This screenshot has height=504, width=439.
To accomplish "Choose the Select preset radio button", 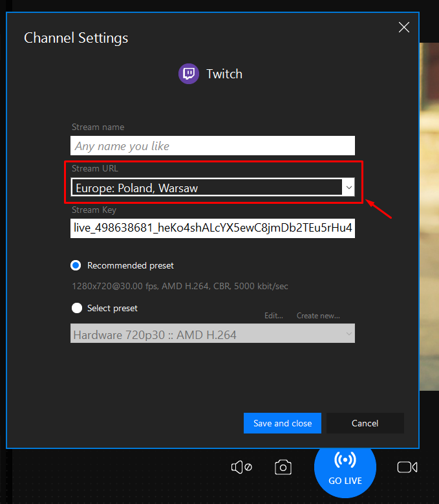I will coord(77,308).
